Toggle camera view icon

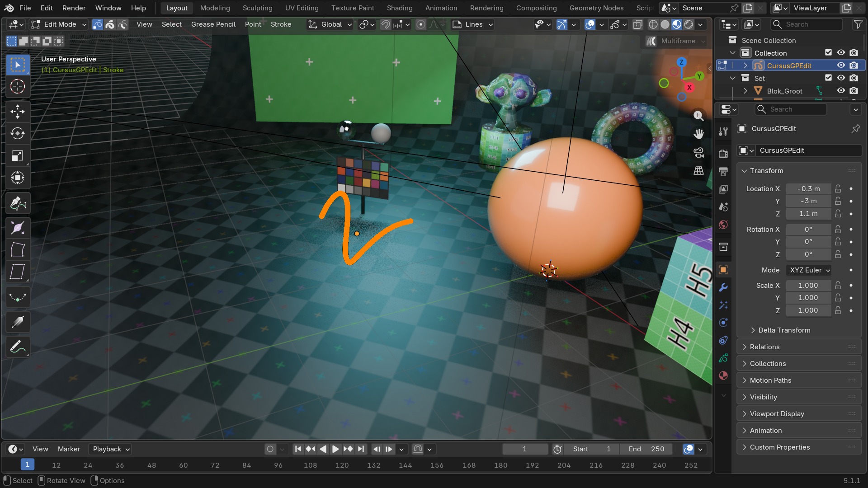(x=698, y=152)
